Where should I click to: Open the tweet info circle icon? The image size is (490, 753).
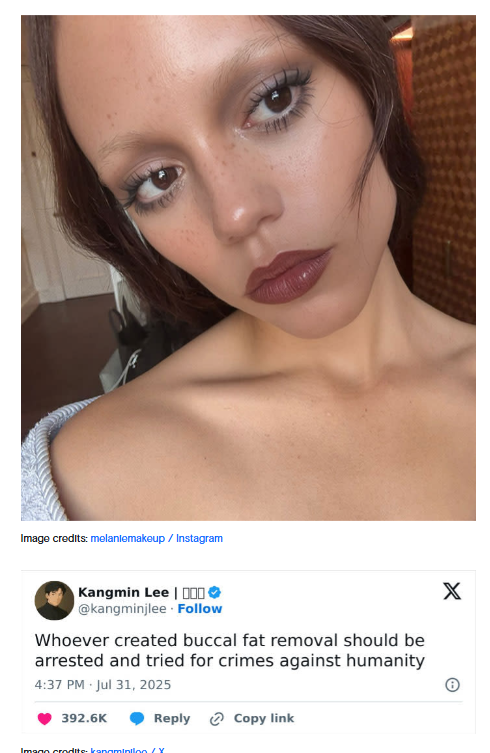(452, 685)
